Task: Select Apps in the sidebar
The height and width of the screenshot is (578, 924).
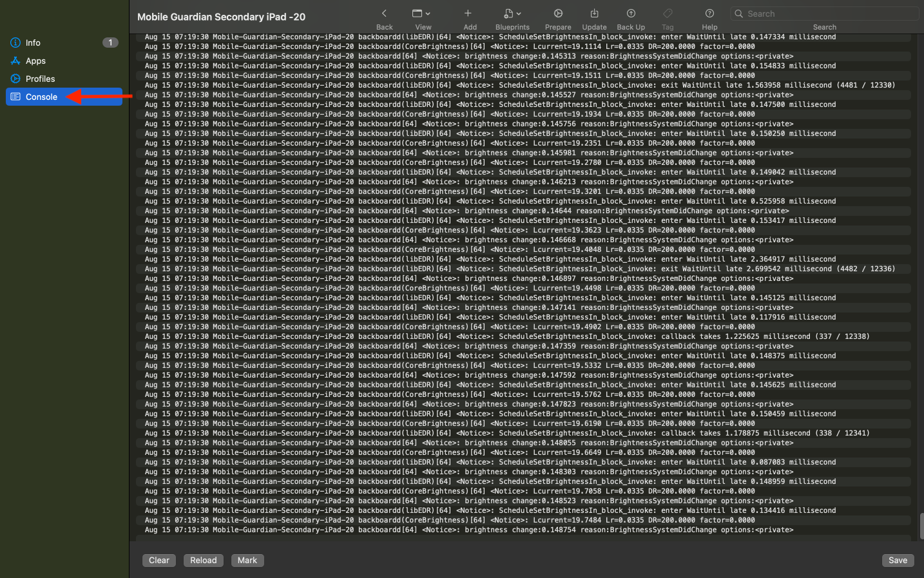Action: (x=64, y=61)
